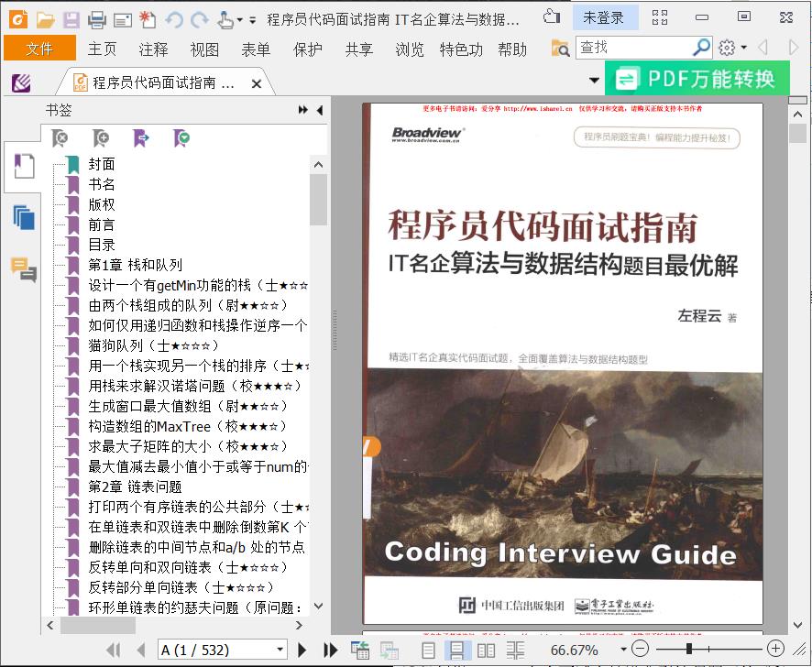Click the PDF万能转换 banner button
812x667 pixels.
(697, 78)
